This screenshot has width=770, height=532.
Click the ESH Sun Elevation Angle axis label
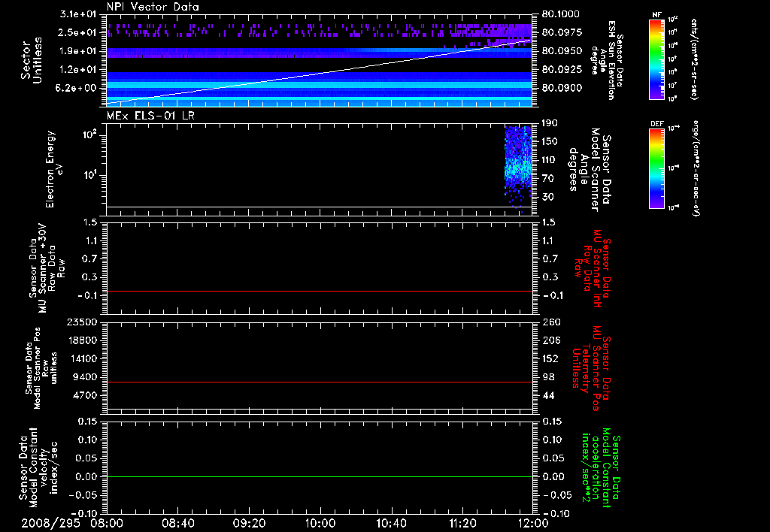coord(608,60)
